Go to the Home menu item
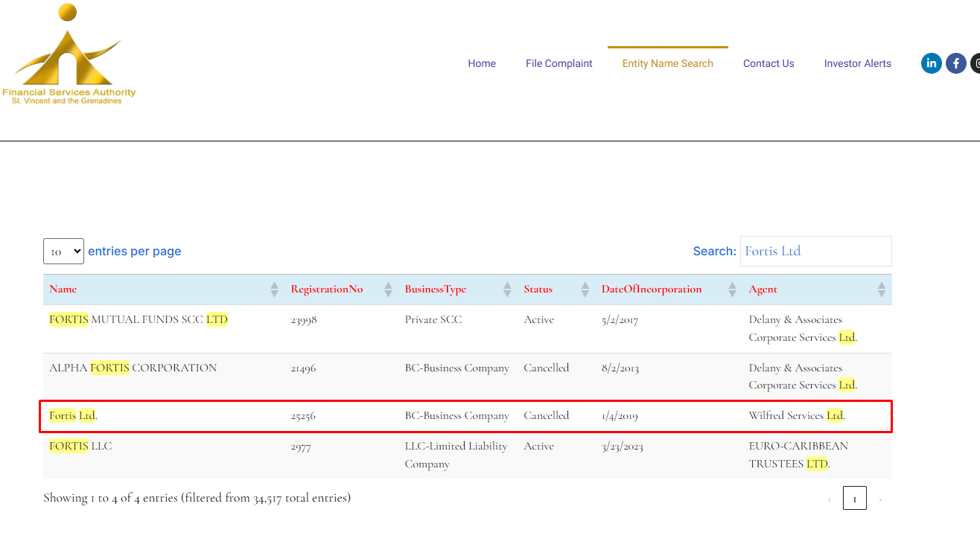 [x=482, y=63]
